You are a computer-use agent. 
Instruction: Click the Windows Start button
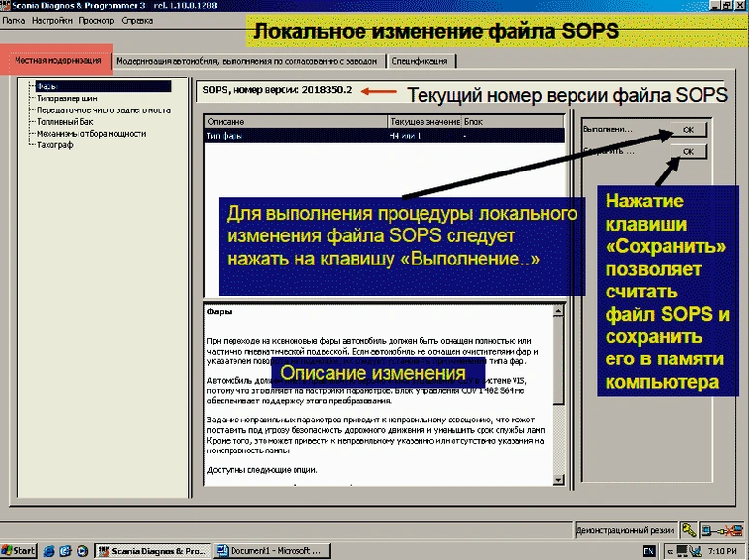[18, 550]
